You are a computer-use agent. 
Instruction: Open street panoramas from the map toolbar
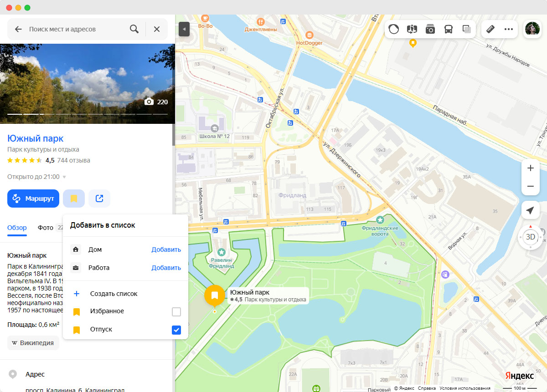point(412,29)
